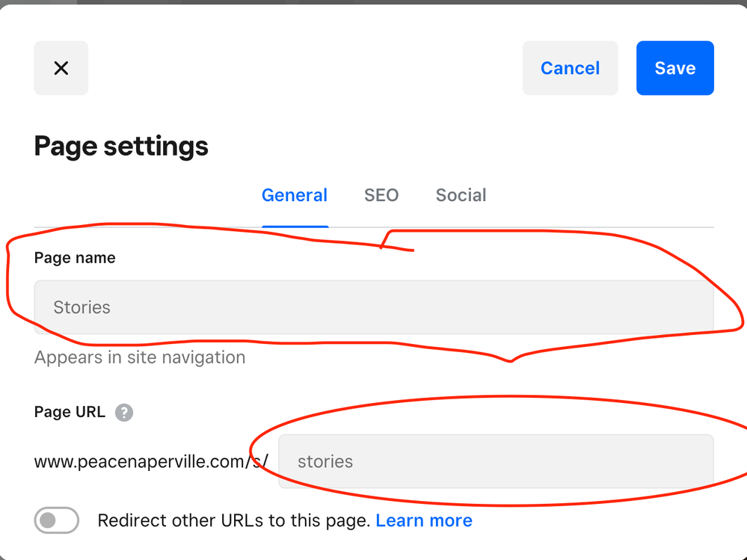Screen dimensions: 747x560
Task: Select the General tab
Action: point(295,195)
